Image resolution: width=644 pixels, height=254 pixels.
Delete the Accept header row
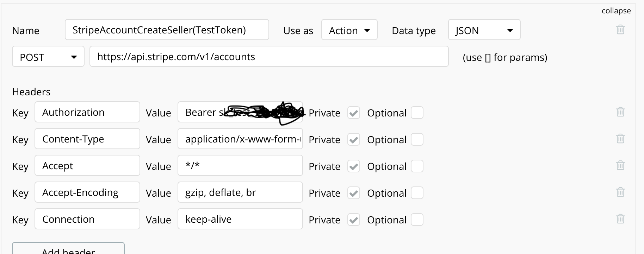(620, 166)
